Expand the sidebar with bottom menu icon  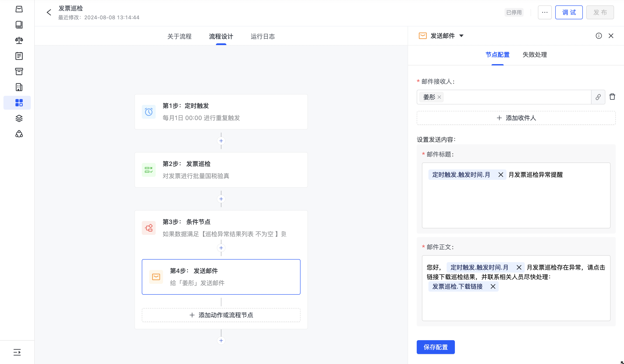pyautogui.click(x=17, y=352)
